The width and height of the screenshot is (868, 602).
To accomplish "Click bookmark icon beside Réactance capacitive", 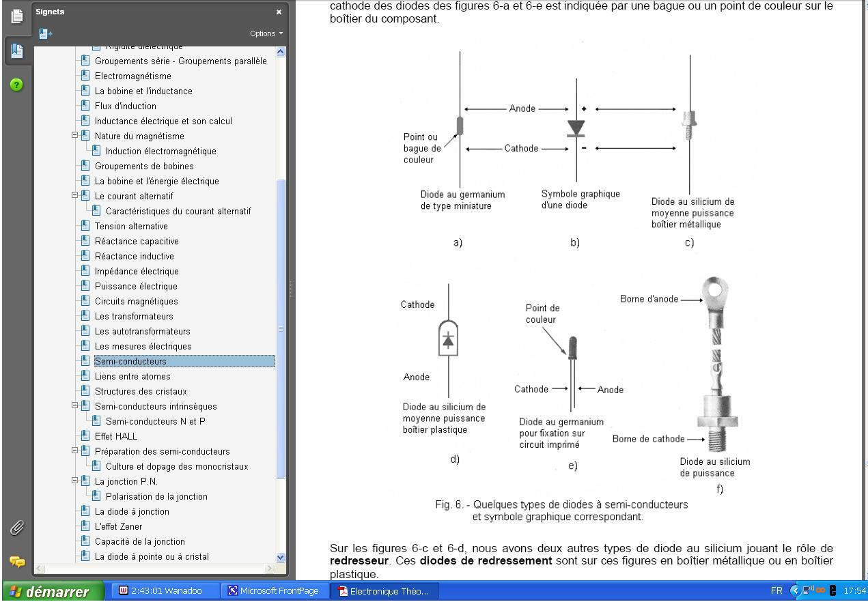I will (x=85, y=241).
